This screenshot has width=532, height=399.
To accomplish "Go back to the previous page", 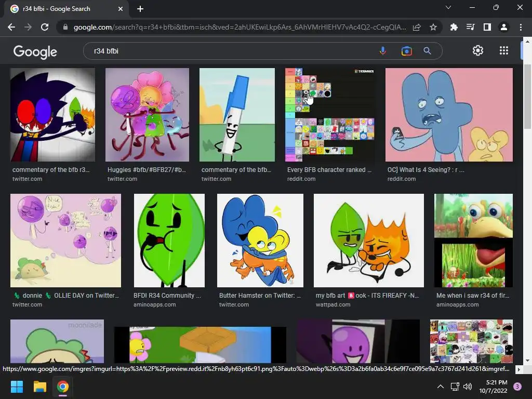I will click(x=11, y=27).
